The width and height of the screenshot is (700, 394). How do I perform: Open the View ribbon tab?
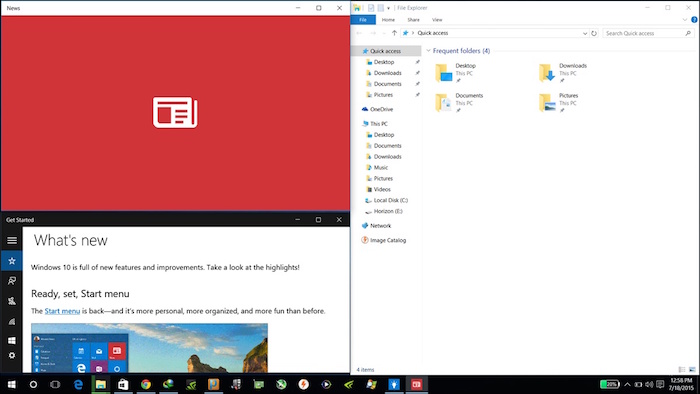437,20
